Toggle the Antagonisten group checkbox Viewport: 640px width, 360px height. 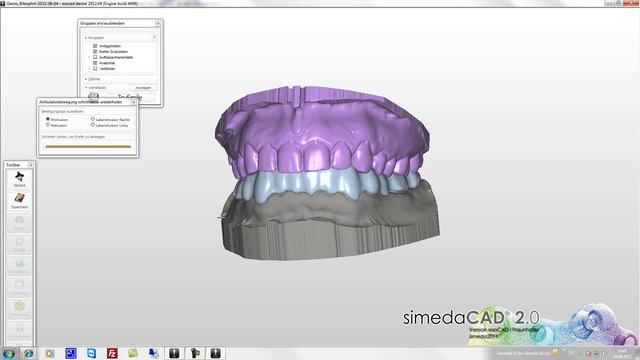tap(95, 46)
